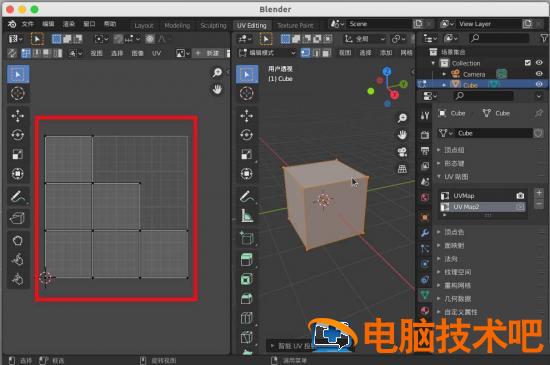The height and width of the screenshot is (365, 550).
Task: Set UVMap active render camera toggle
Action: [x=520, y=196]
